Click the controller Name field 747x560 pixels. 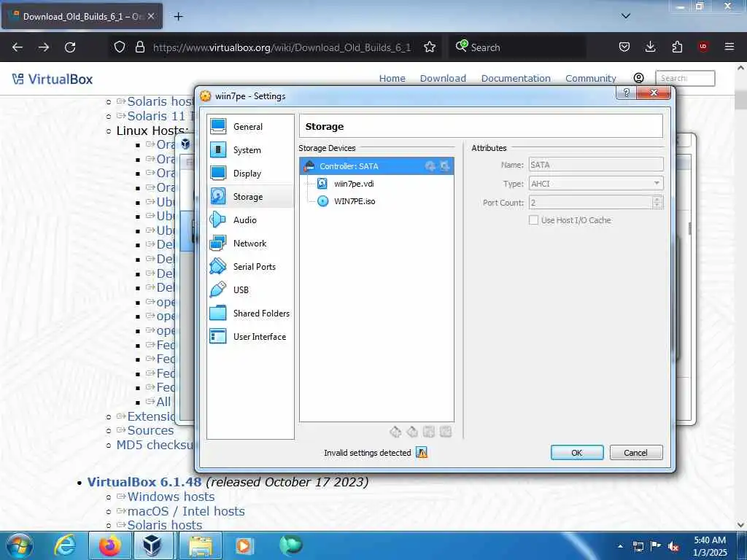click(x=596, y=165)
